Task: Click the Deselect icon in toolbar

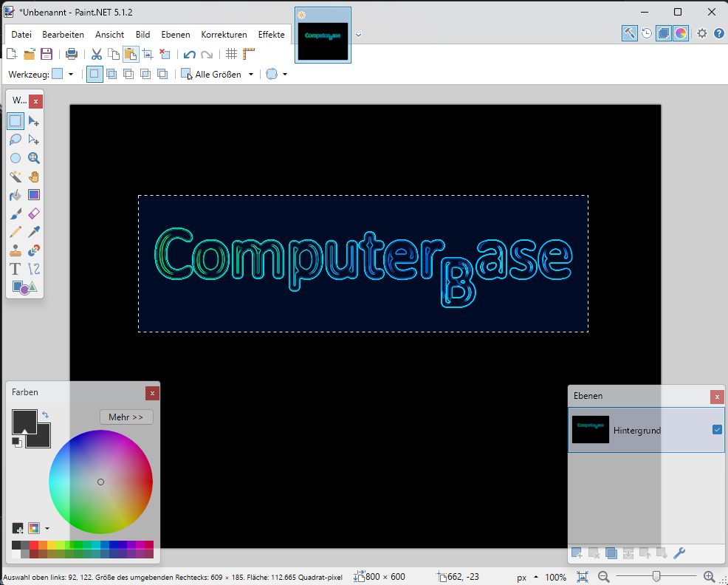Action: click(165, 54)
